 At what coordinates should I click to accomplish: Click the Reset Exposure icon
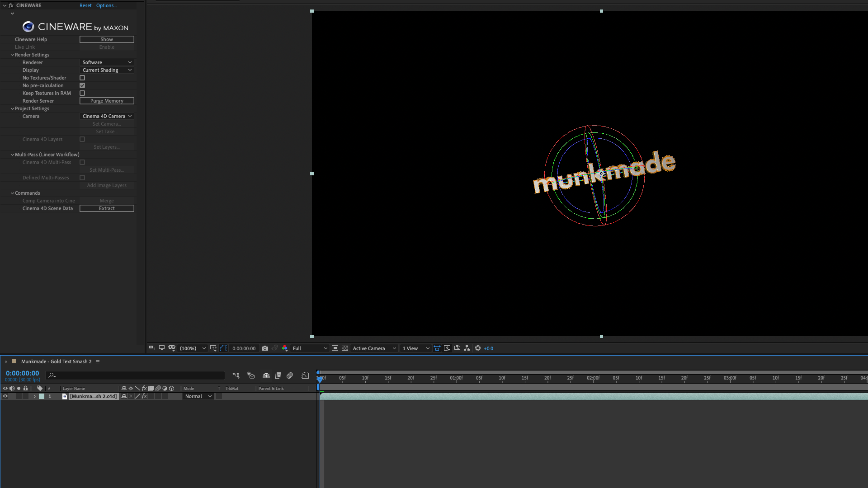coord(477,348)
